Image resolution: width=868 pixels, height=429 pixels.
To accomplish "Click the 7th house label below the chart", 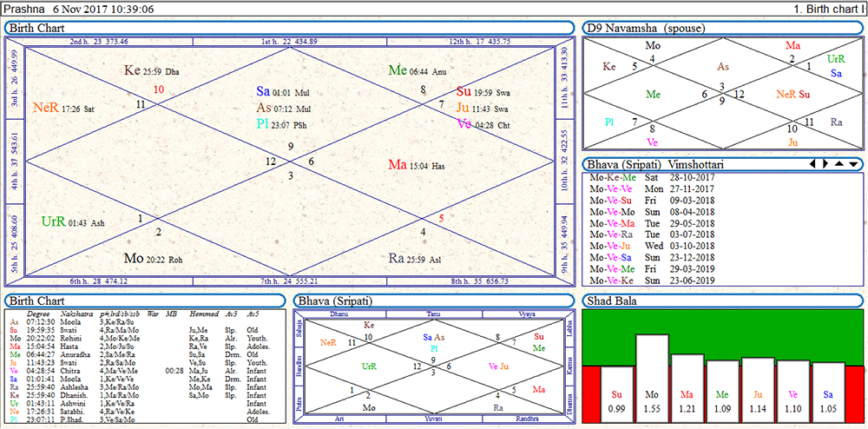I will tap(289, 281).
